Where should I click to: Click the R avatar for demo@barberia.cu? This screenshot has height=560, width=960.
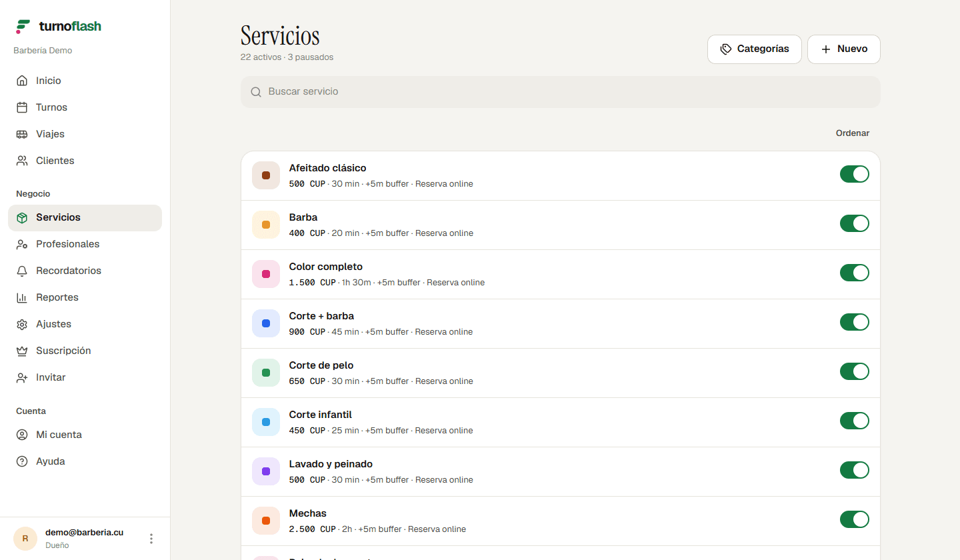(x=25, y=539)
